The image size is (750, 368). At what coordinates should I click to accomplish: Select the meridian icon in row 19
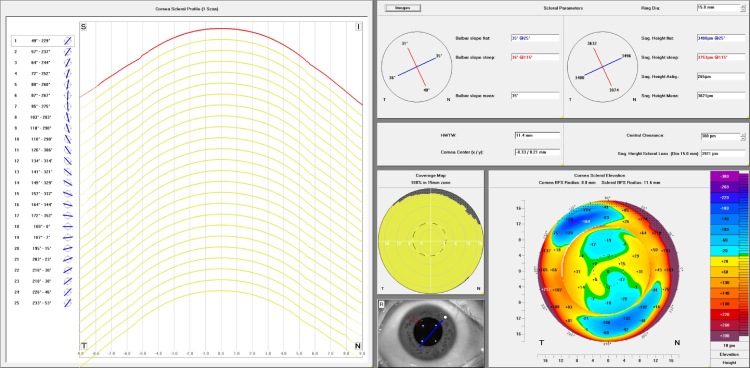tap(67, 237)
